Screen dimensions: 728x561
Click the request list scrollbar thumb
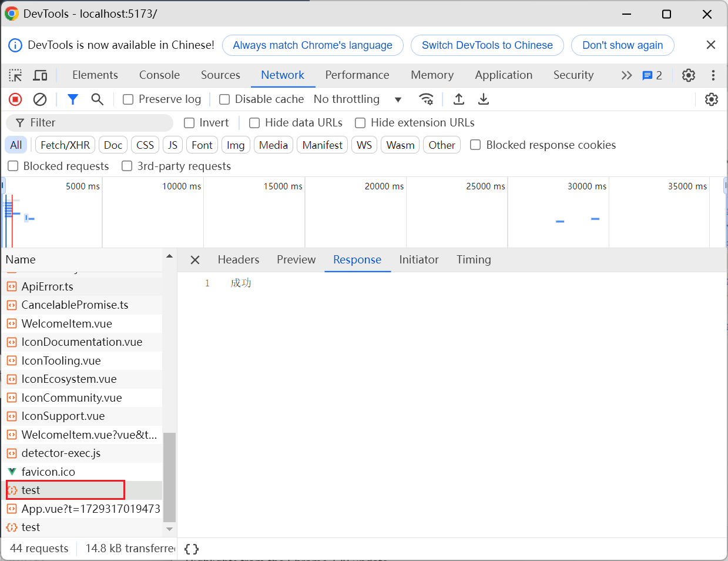point(169,477)
